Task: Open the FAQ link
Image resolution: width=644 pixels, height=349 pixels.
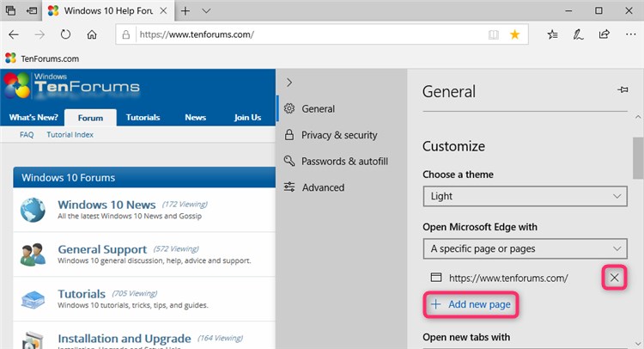Action: pos(27,134)
